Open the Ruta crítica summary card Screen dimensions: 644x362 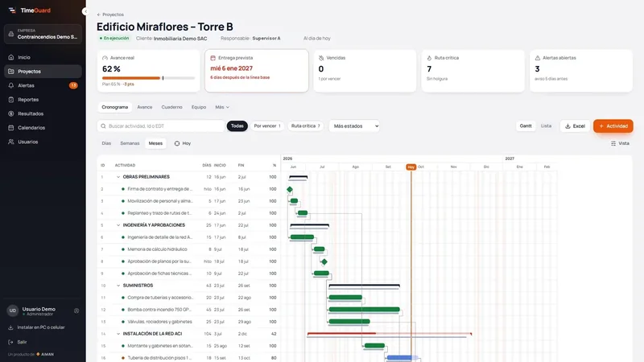(x=473, y=71)
